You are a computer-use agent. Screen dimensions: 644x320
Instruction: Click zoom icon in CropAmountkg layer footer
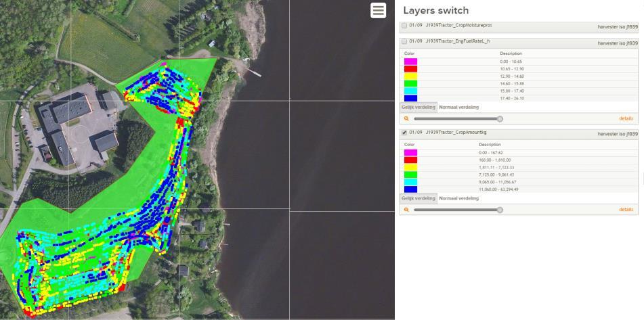[x=406, y=210]
